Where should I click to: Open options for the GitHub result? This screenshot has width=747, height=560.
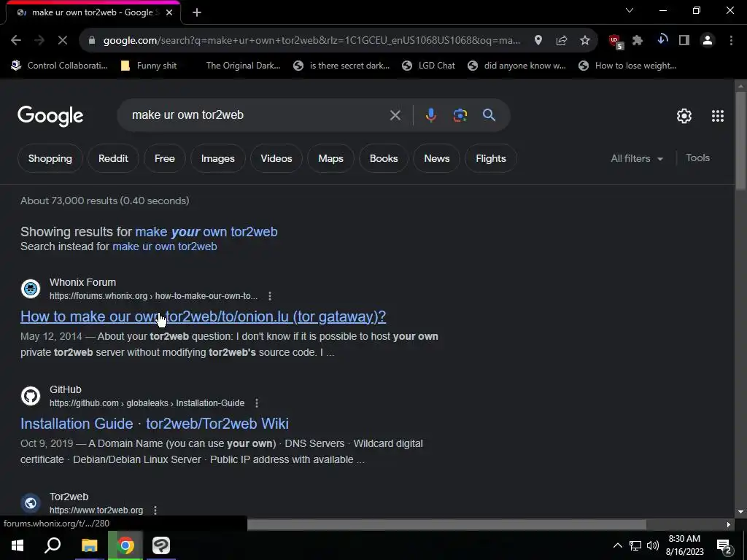[x=256, y=403]
